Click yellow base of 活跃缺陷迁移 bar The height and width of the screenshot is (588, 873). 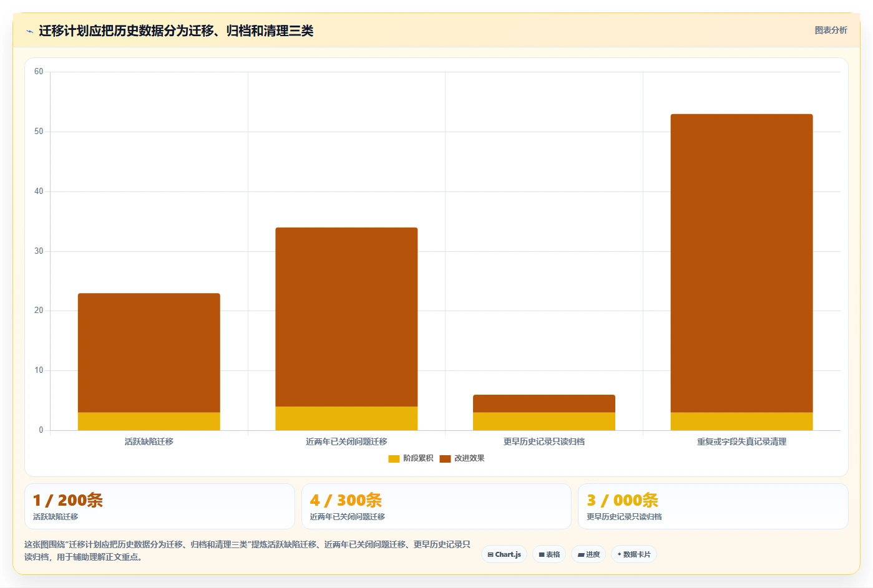tap(149, 422)
